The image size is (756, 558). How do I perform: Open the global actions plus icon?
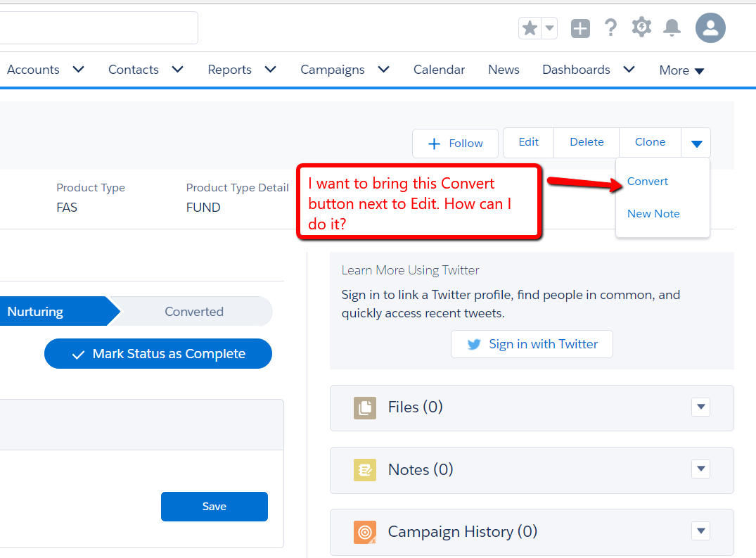[580, 28]
